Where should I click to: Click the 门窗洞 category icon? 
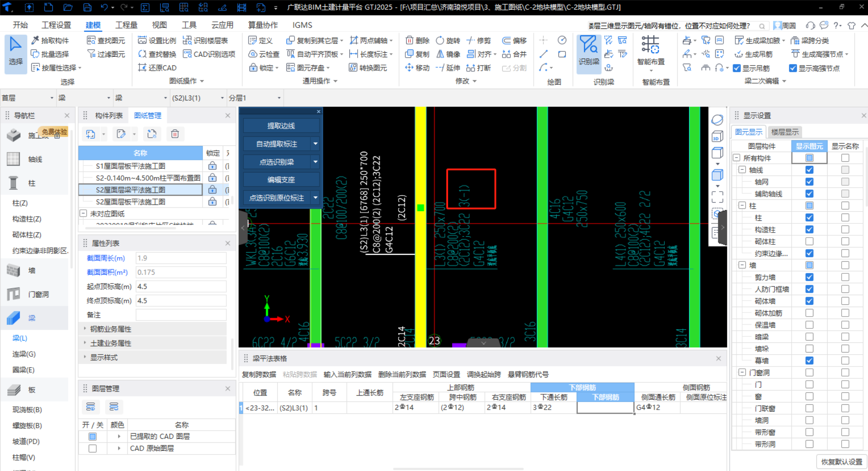[x=14, y=294]
